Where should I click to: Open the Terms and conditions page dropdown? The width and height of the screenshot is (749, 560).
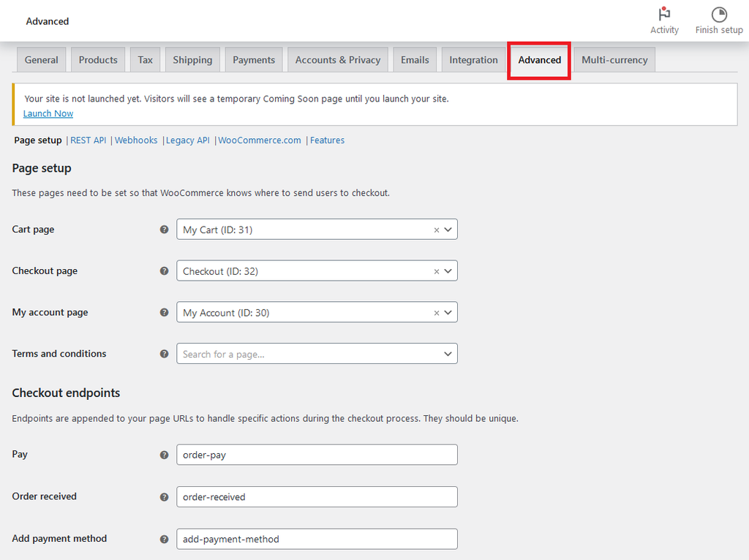[x=448, y=354]
